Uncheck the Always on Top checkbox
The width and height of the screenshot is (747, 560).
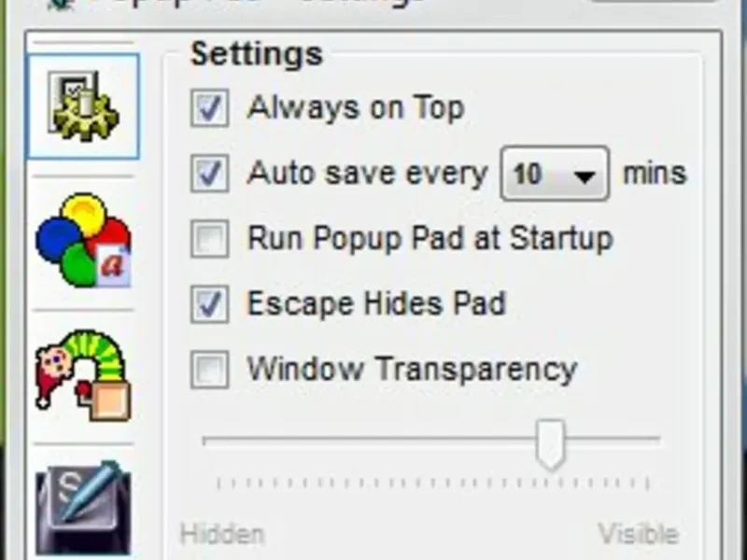click(x=209, y=107)
